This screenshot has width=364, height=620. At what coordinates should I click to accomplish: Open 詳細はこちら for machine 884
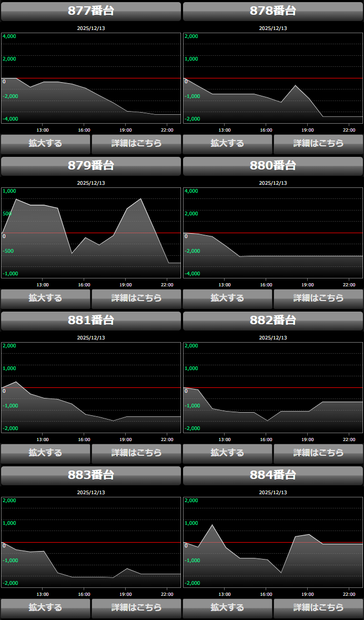[318, 607]
